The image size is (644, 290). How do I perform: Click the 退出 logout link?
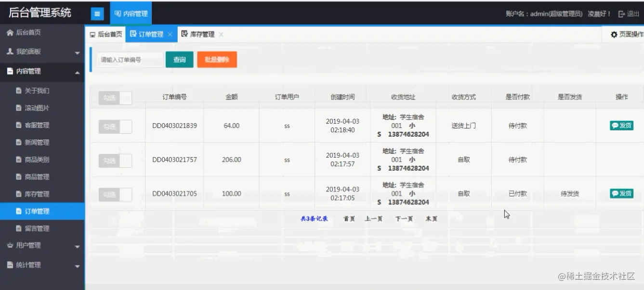[x=629, y=14]
